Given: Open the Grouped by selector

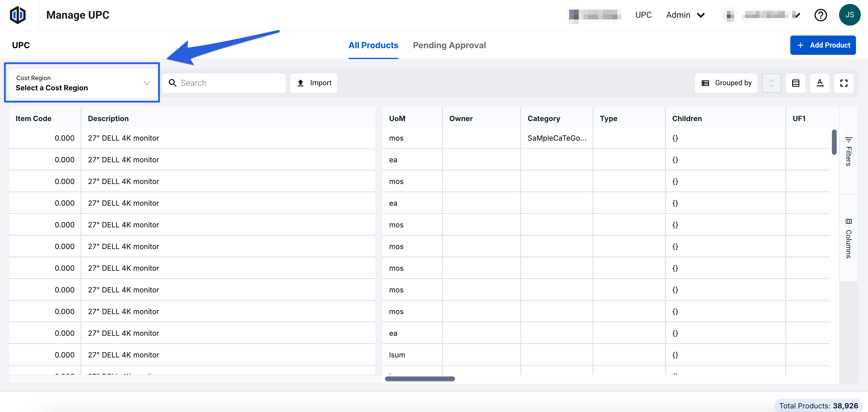Looking at the screenshot, I should click(x=726, y=83).
